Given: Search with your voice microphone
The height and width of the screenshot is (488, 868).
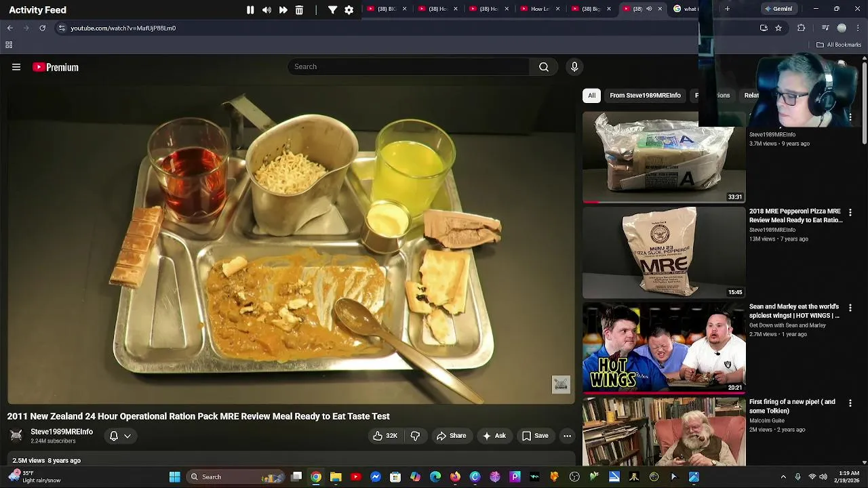Looking at the screenshot, I should (574, 66).
